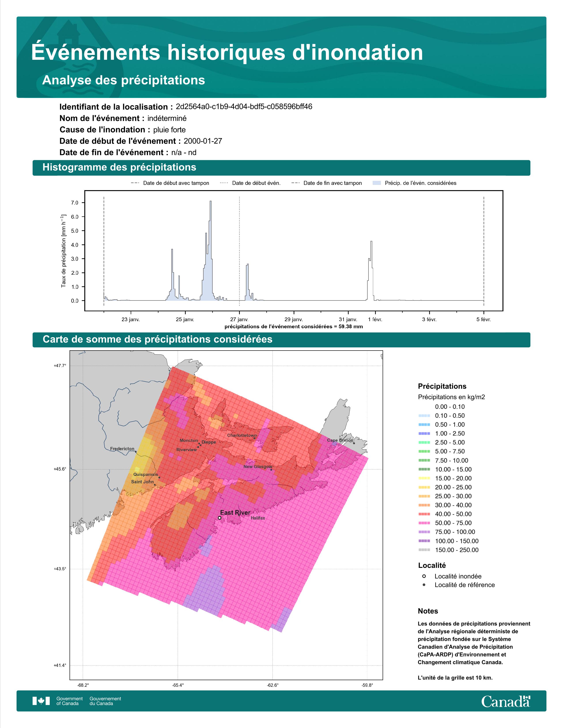Click the +47.7° latitude label
The height and width of the screenshot is (728, 563).
(60, 366)
